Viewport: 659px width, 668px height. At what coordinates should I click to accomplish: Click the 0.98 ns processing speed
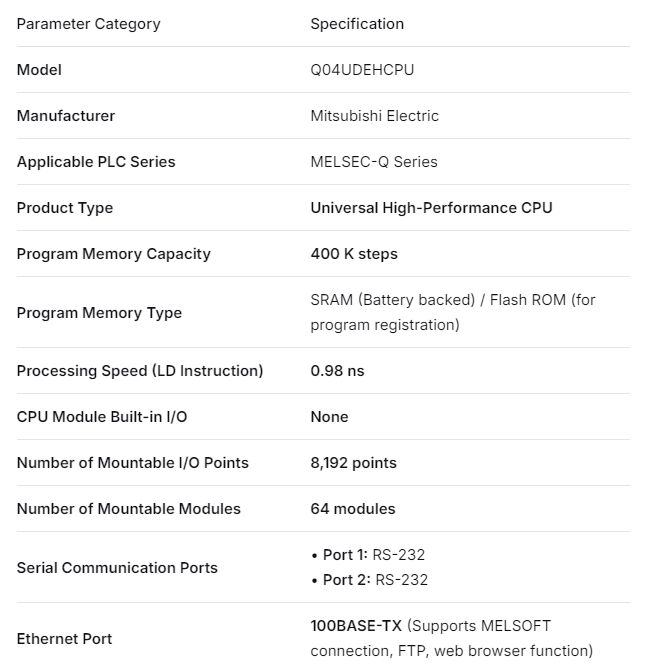coord(337,371)
